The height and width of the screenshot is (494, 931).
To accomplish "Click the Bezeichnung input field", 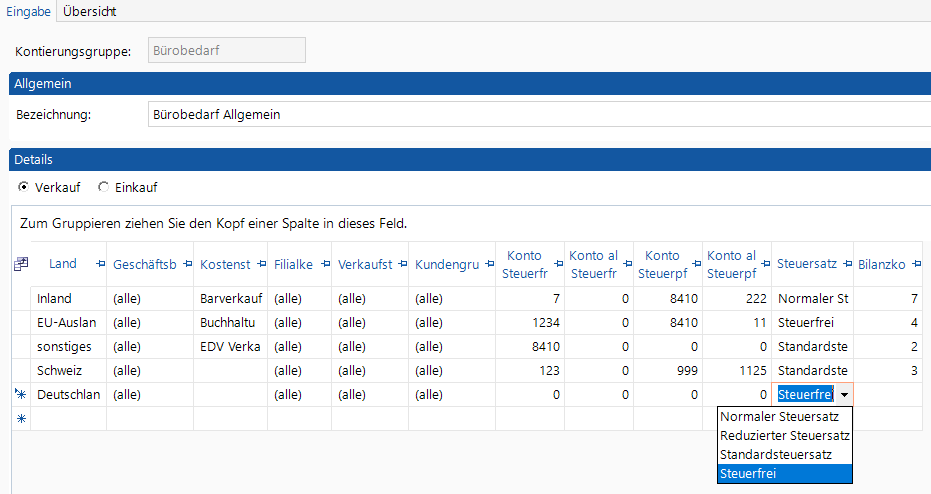I will [x=539, y=115].
